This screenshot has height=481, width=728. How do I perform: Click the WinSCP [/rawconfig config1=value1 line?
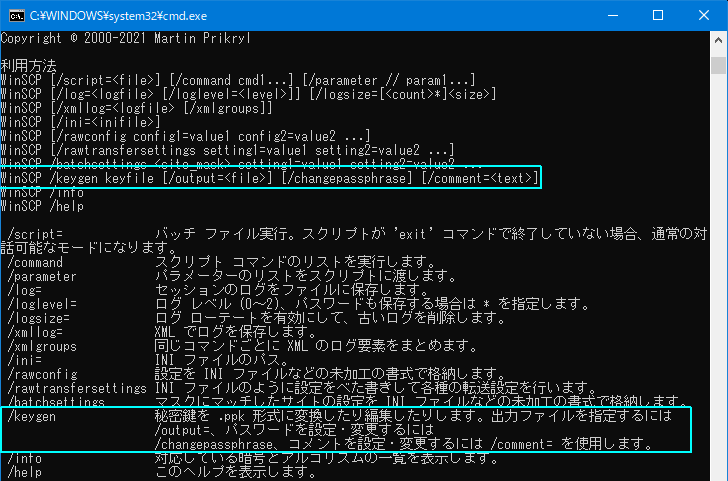(185, 136)
